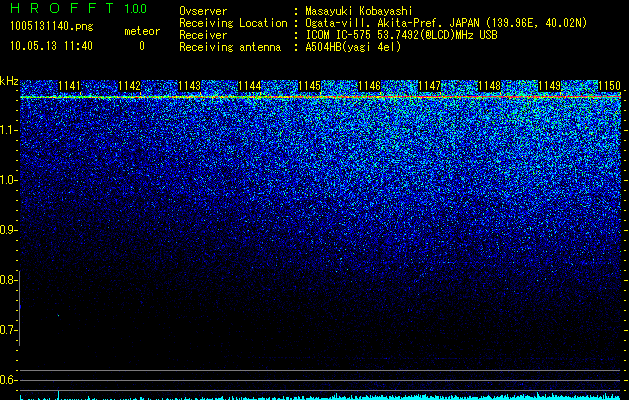Viewport: 629px width, 400px height.
Task: Click the 1.1 kHz frequency axis label
Action: tap(8, 130)
